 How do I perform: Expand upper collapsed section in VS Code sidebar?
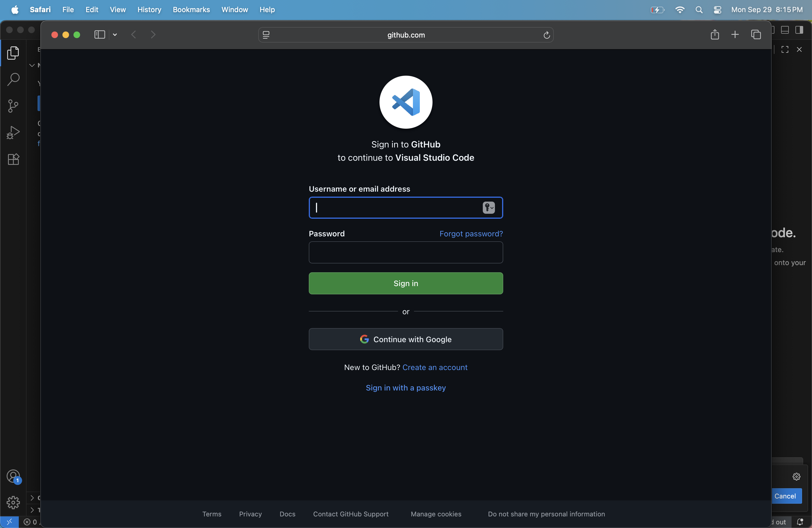click(x=32, y=498)
